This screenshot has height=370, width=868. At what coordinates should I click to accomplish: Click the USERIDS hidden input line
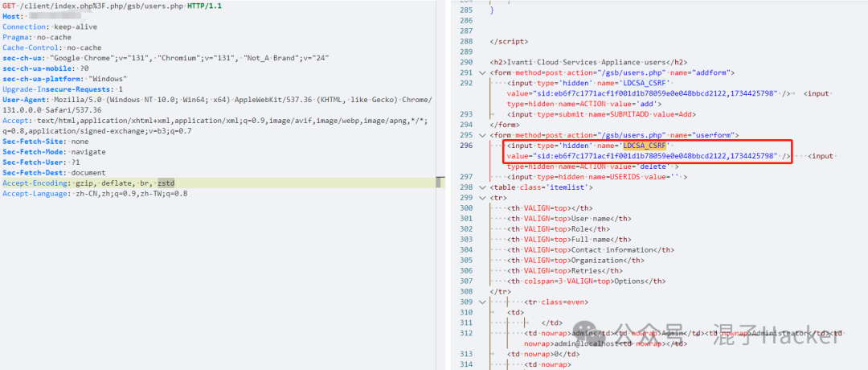(596, 177)
